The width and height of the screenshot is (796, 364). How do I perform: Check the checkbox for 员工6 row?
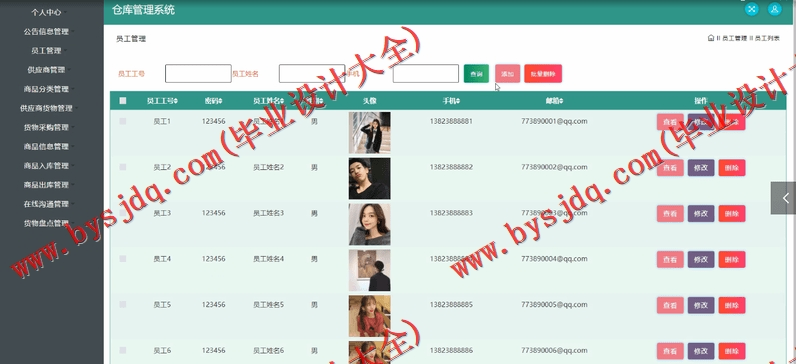tap(123, 350)
